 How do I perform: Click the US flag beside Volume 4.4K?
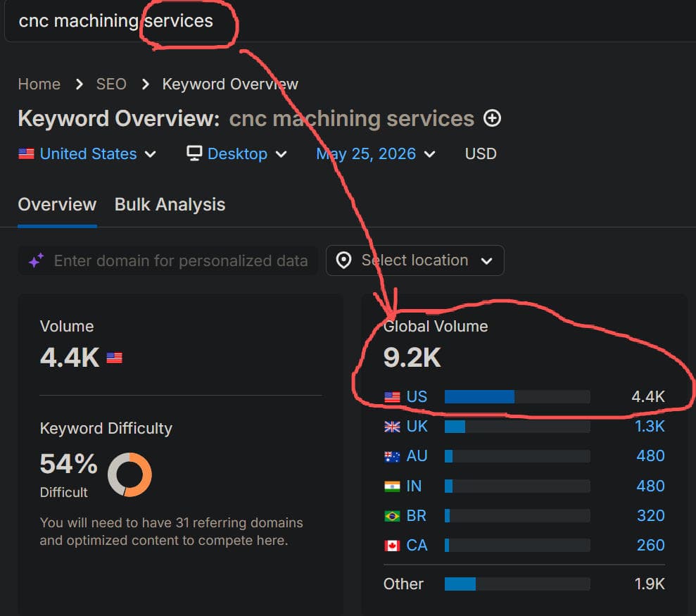click(x=115, y=358)
